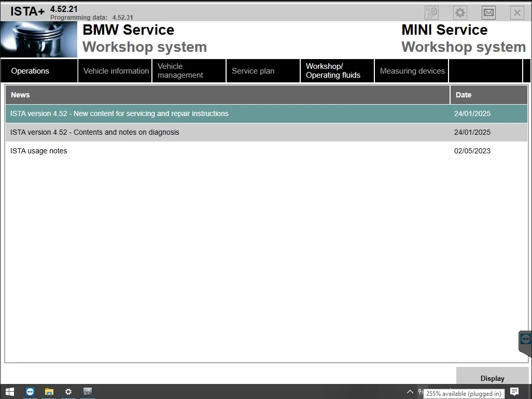This screenshot has height=399, width=532.
Task: Switch to the Operations tab
Action: coord(39,71)
